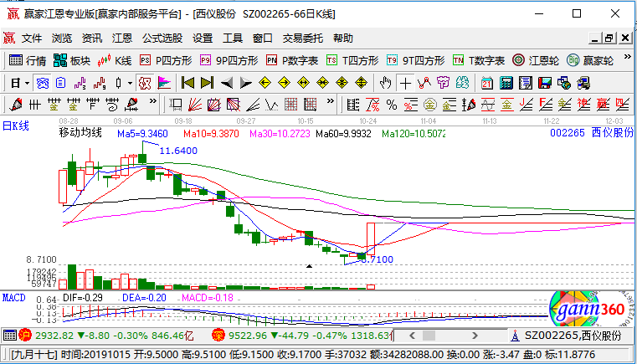Select the red fan lines Gann angle tool
The width and height of the screenshot is (637, 364).
pos(194,105)
